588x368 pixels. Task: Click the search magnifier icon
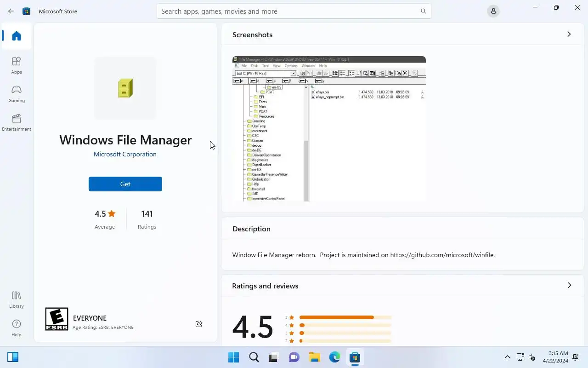[424, 11]
